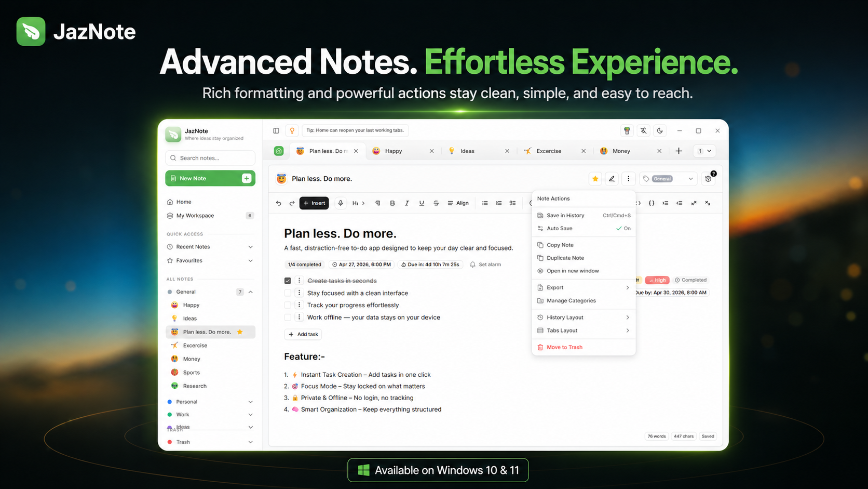Select Open in new window
This screenshot has width=868, height=489.
(584, 271)
